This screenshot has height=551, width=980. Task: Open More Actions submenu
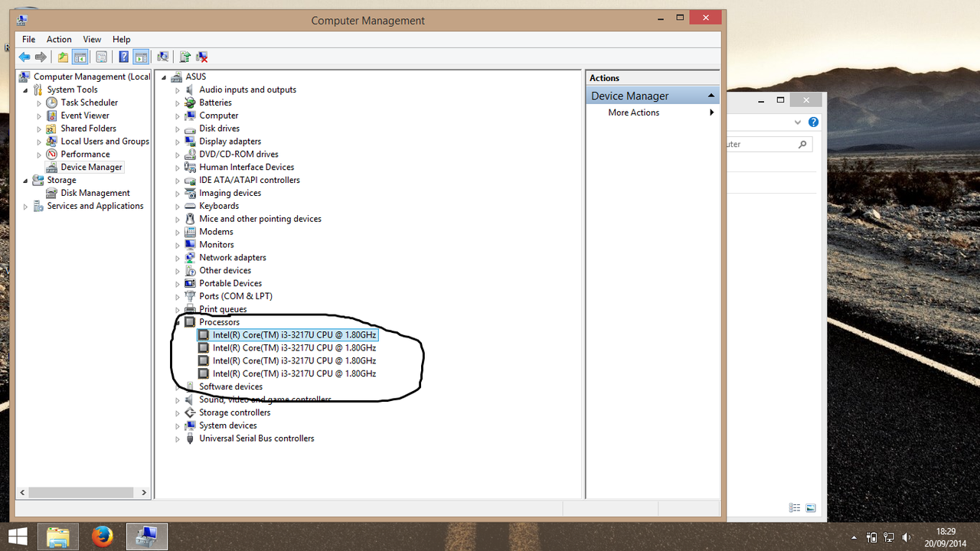(653, 112)
